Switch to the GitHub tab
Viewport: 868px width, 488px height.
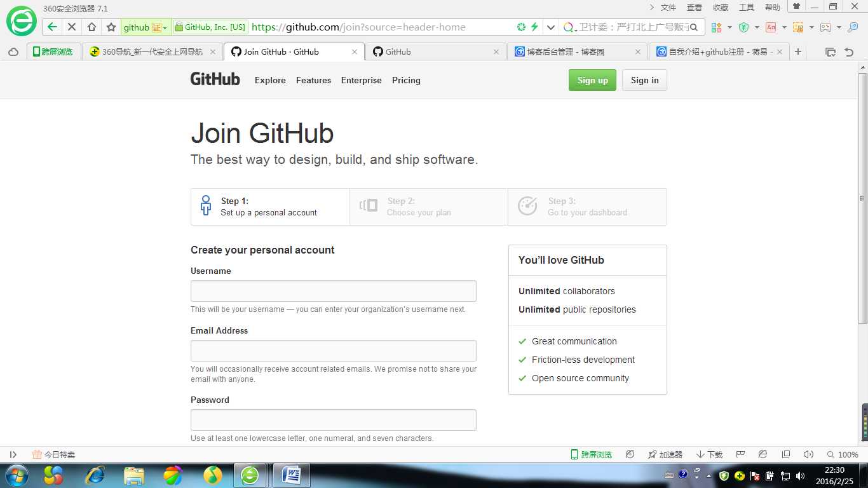point(436,52)
